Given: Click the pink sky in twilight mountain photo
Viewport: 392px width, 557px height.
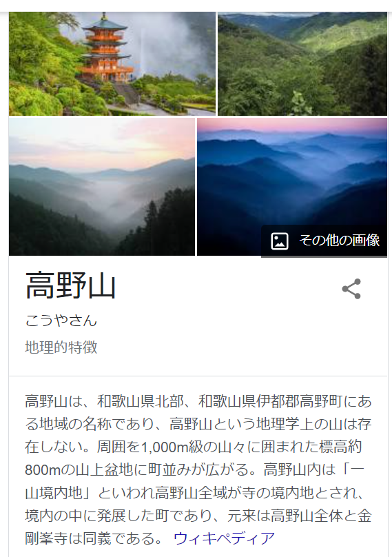Looking at the screenshot, I should click(x=292, y=125).
